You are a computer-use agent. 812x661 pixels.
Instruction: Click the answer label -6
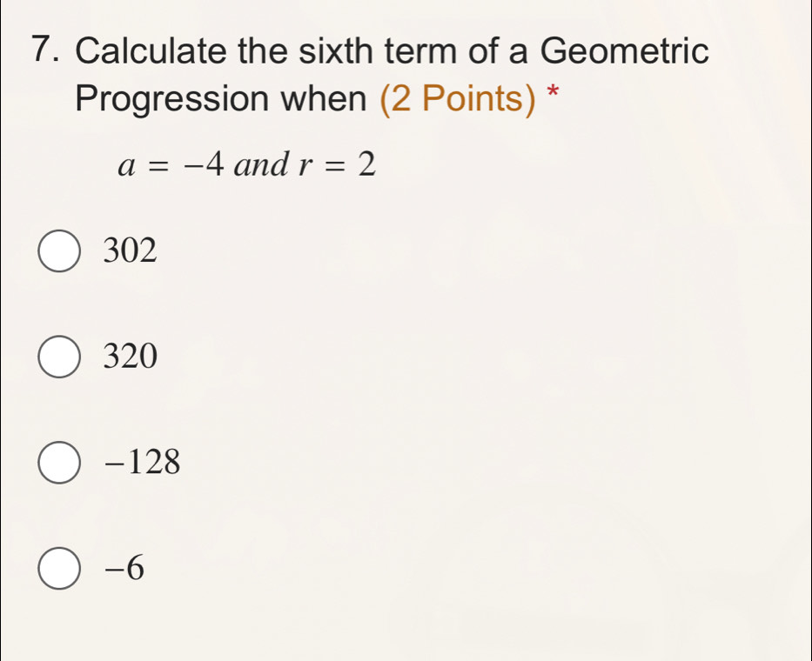coord(124,570)
